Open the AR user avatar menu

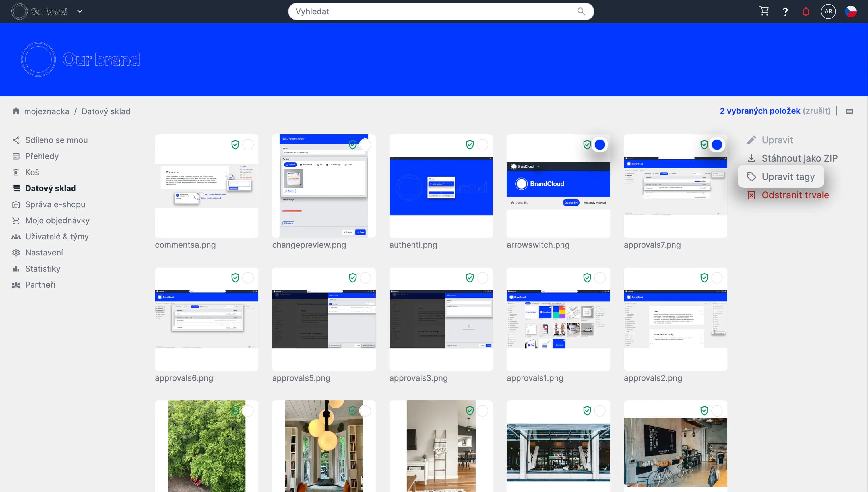click(828, 11)
